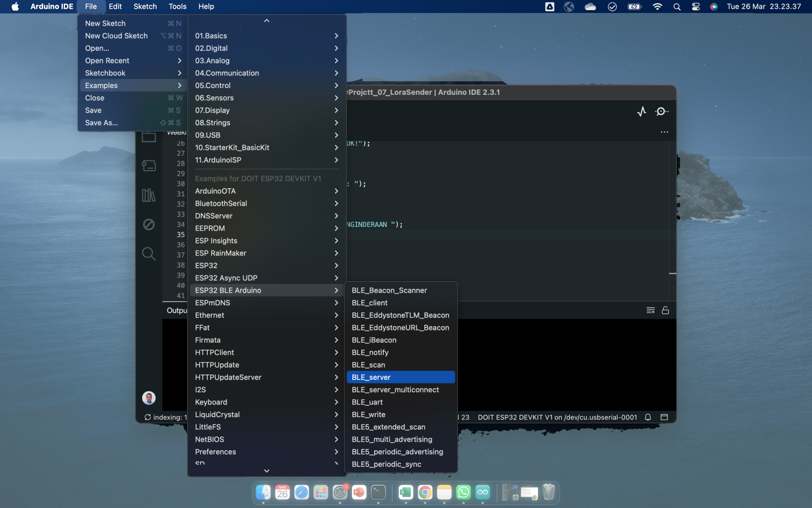
Task: Open the editor tab ellipsis menu
Action: (665, 132)
